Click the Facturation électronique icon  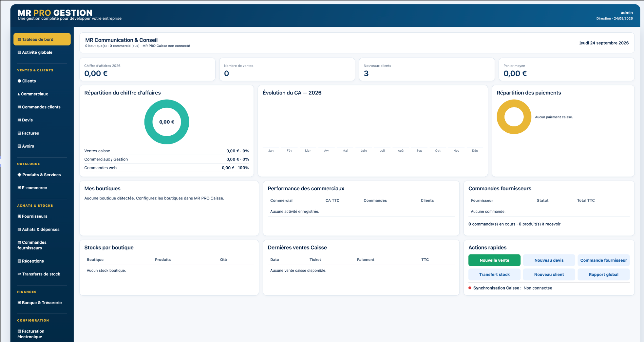click(19, 331)
